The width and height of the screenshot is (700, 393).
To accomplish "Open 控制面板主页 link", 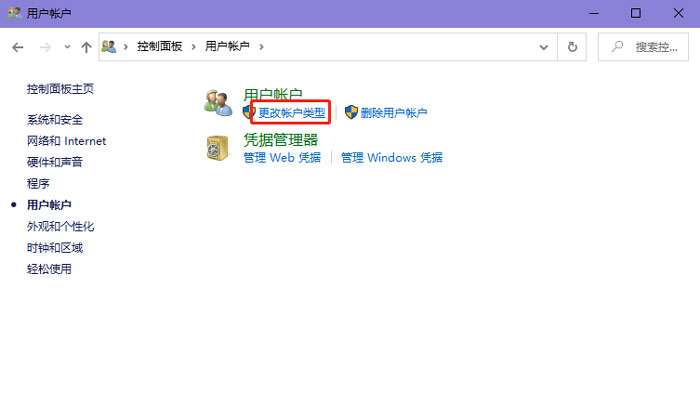I will [60, 89].
